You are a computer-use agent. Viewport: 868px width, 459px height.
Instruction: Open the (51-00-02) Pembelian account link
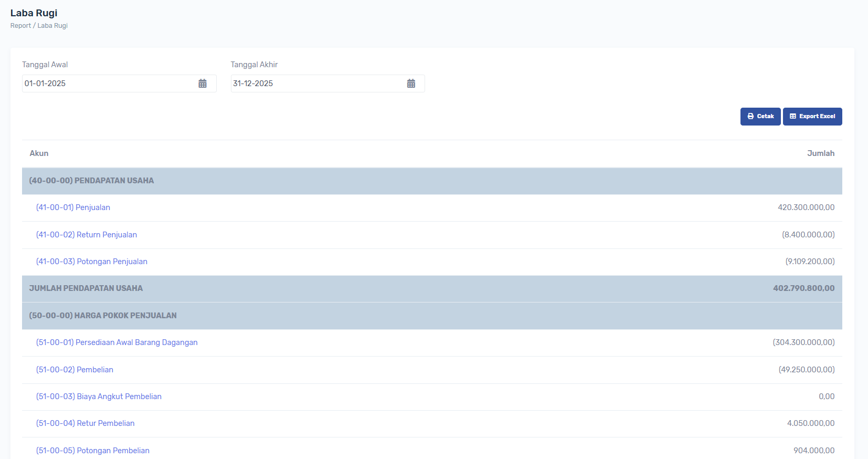75,370
